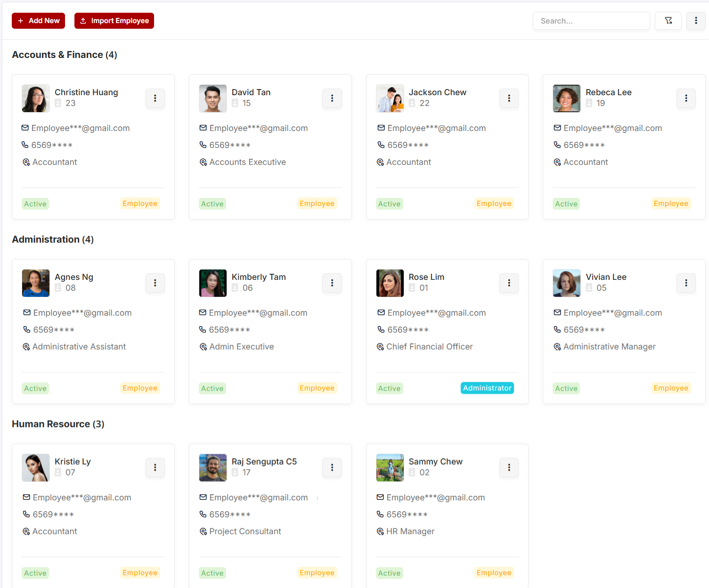
Task: Open the kebab menu on Sammy Chew's card
Action: pos(509,467)
